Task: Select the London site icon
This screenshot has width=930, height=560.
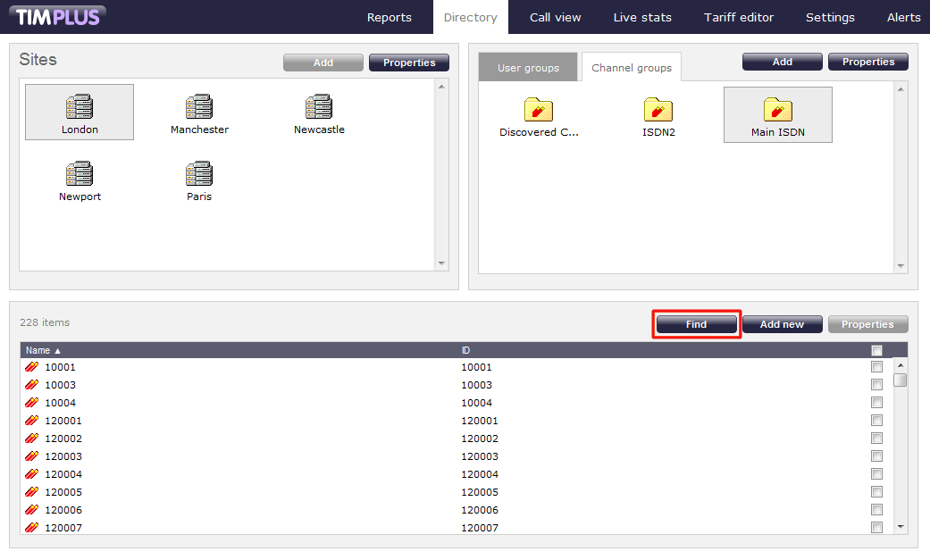Action: (x=80, y=108)
